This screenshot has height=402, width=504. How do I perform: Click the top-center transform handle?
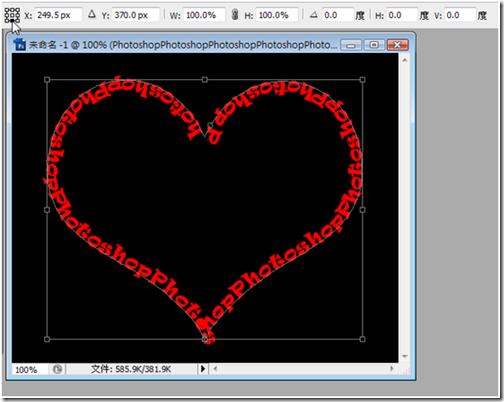205,80
